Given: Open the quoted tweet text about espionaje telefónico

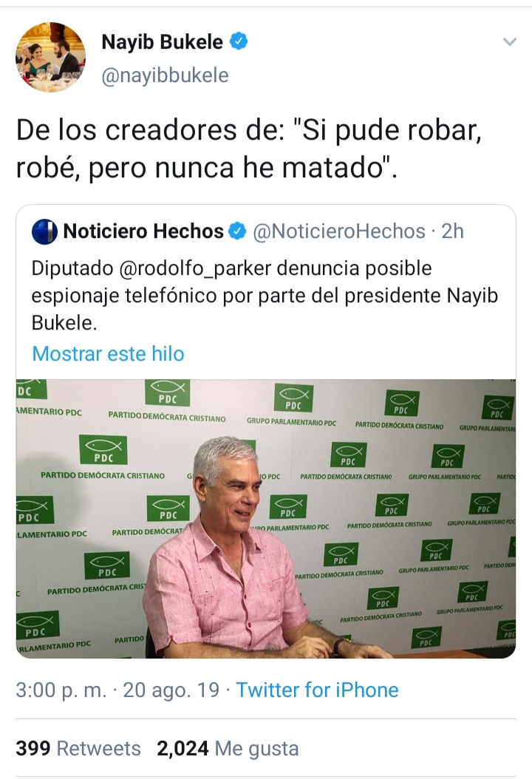Looking at the screenshot, I should click(x=265, y=295).
